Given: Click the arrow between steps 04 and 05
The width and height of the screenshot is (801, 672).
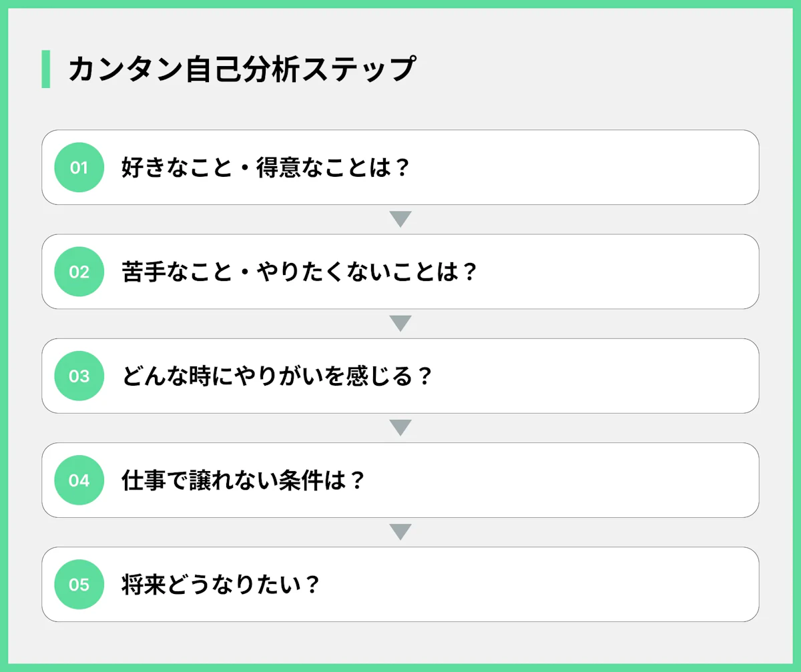Looking at the screenshot, I should (x=400, y=532).
